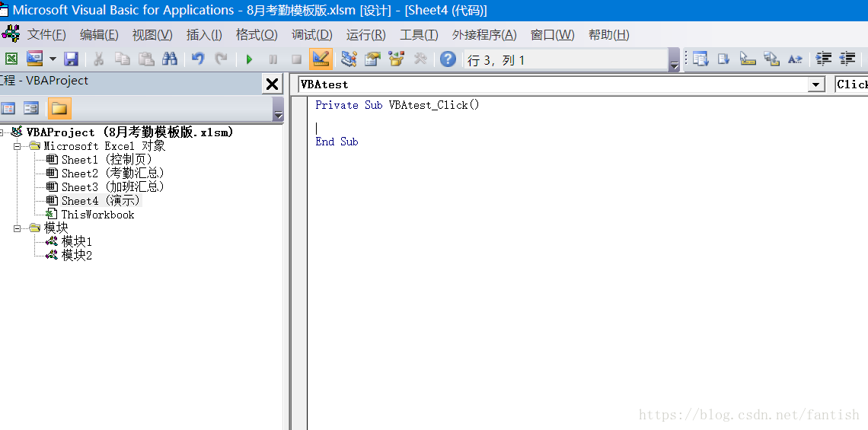Open the Properties Window icon
This screenshot has width=868, height=430.
pyautogui.click(x=372, y=59)
